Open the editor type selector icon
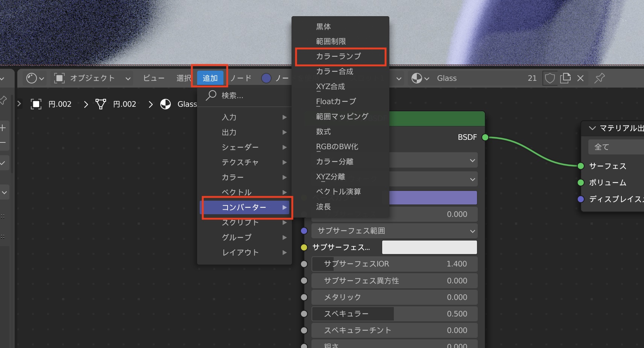644x348 pixels. tap(35, 78)
